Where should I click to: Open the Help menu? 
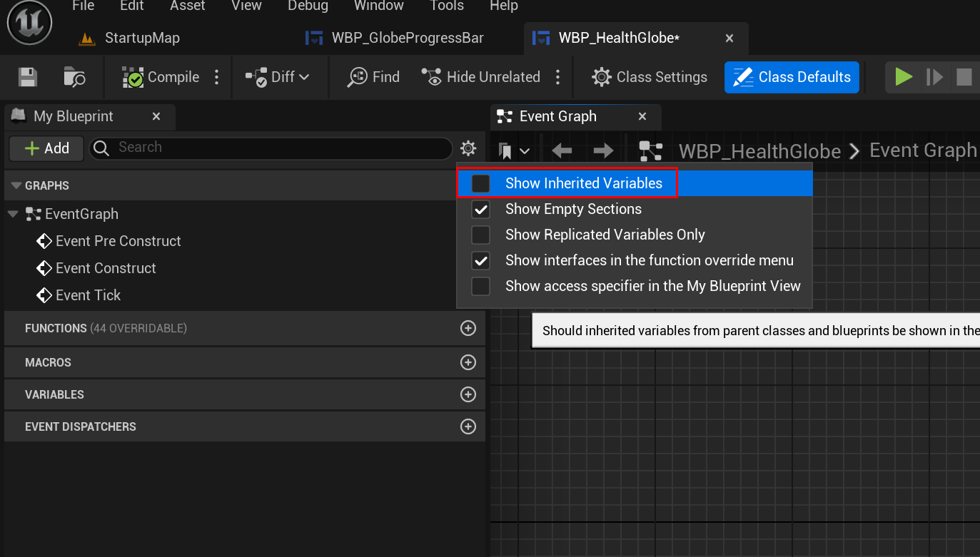[x=504, y=6]
